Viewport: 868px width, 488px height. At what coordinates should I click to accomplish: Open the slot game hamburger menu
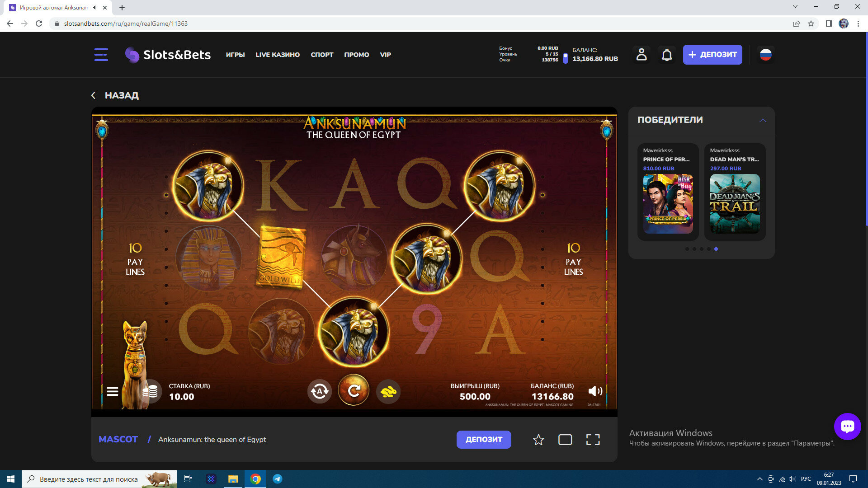point(113,391)
